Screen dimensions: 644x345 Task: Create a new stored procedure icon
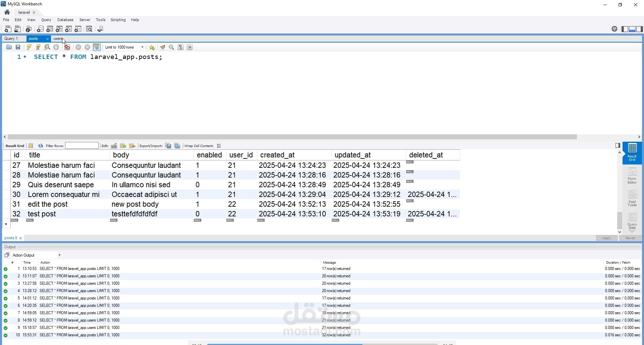68,29
